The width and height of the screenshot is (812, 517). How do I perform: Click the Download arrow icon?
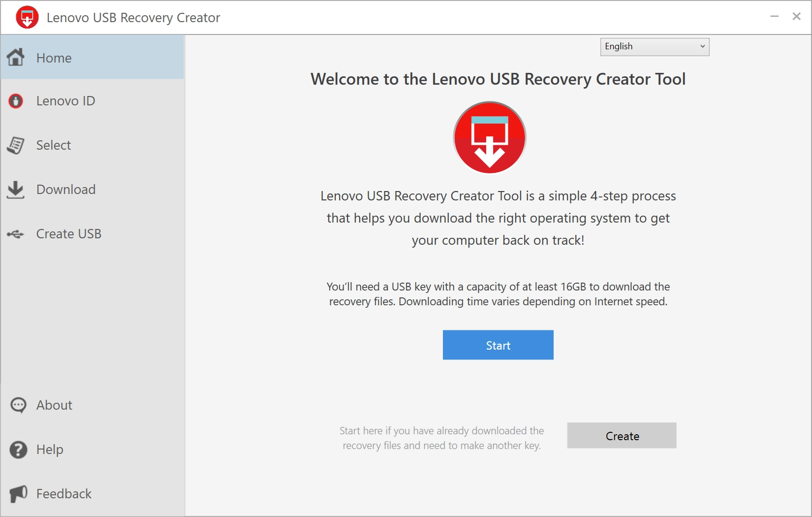(x=16, y=190)
